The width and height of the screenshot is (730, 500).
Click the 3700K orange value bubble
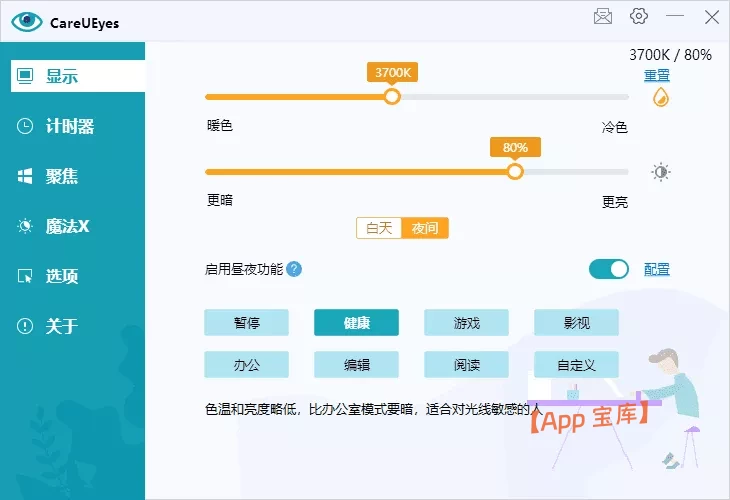tap(392, 73)
